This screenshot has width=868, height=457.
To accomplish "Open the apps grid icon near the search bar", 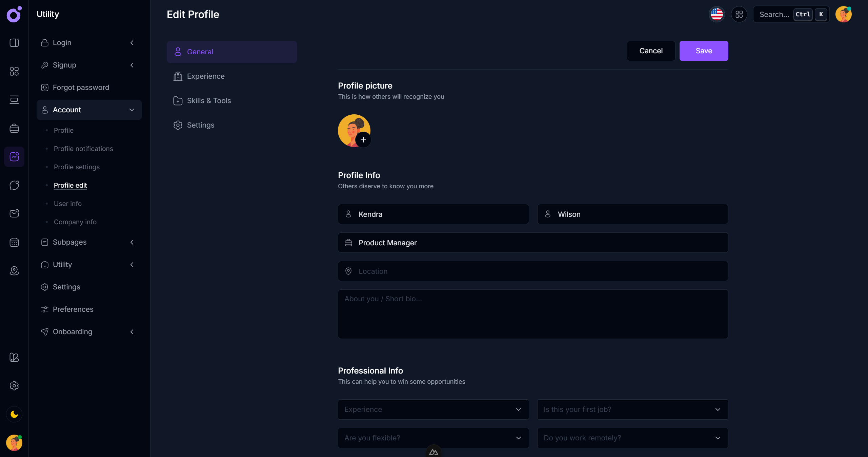I will pyautogui.click(x=739, y=14).
